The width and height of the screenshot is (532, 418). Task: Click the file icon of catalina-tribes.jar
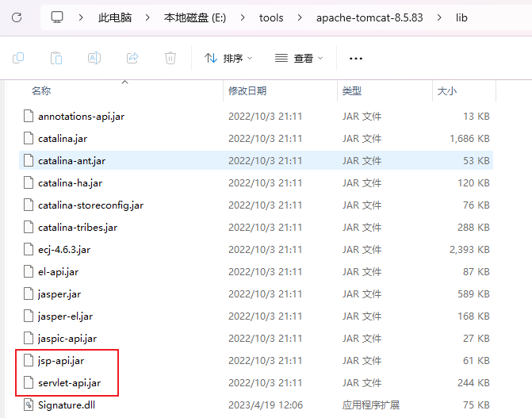click(x=29, y=227)
